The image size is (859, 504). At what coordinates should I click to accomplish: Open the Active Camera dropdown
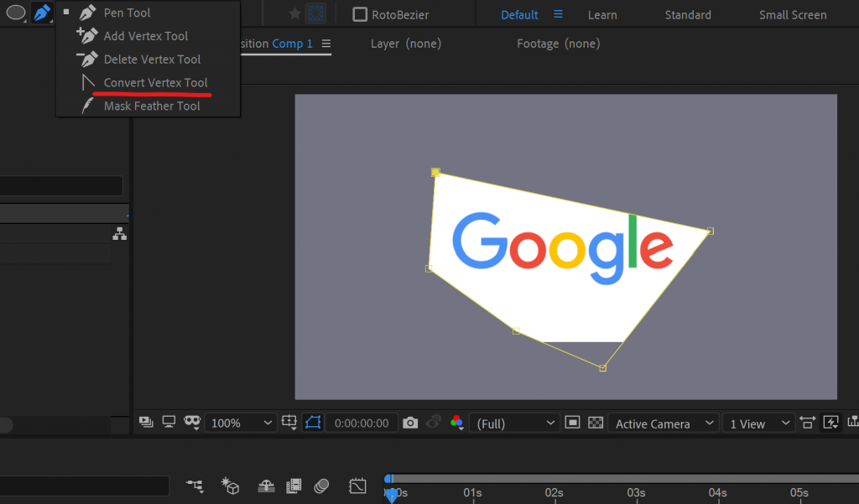pyautogui.click(x=664, y=423)
